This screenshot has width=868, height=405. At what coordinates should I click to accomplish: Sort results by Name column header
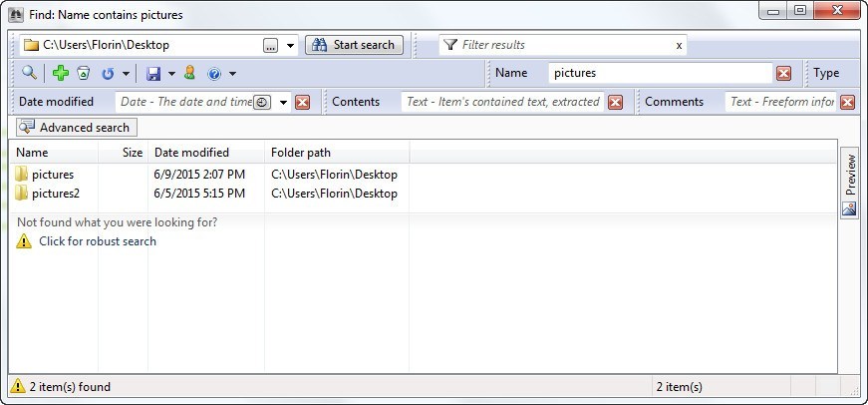coord(54,153)
